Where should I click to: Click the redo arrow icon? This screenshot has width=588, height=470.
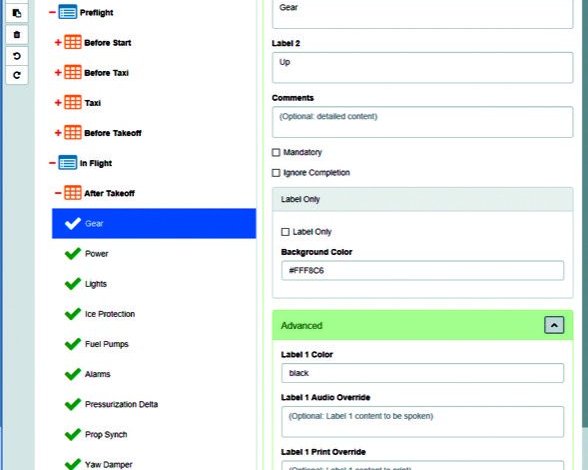pyautogui.click(x=16, y=75)
